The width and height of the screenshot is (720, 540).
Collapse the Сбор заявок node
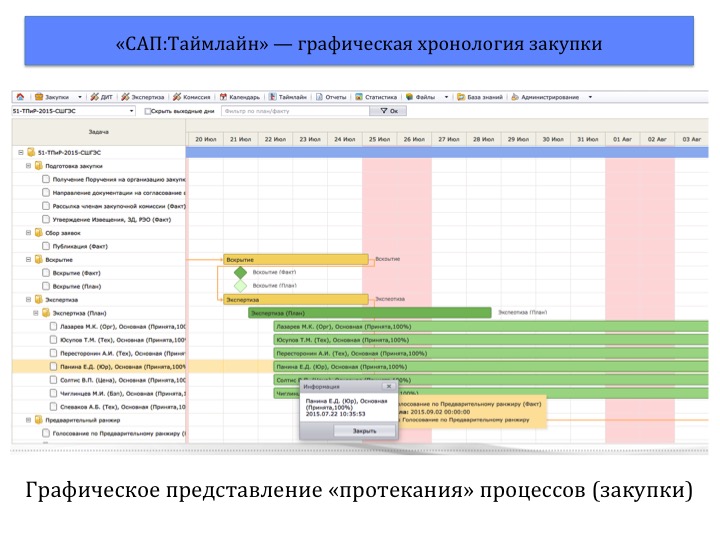28,232
